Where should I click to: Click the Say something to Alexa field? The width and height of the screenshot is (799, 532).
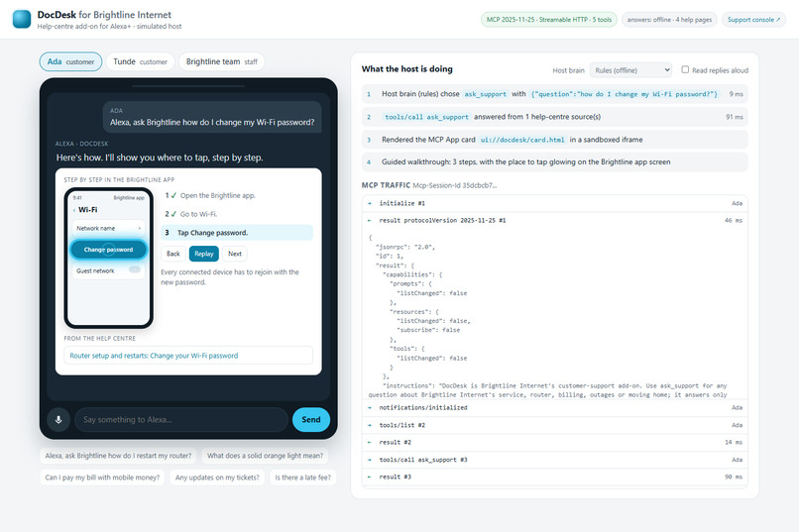[x=181, y=420]
